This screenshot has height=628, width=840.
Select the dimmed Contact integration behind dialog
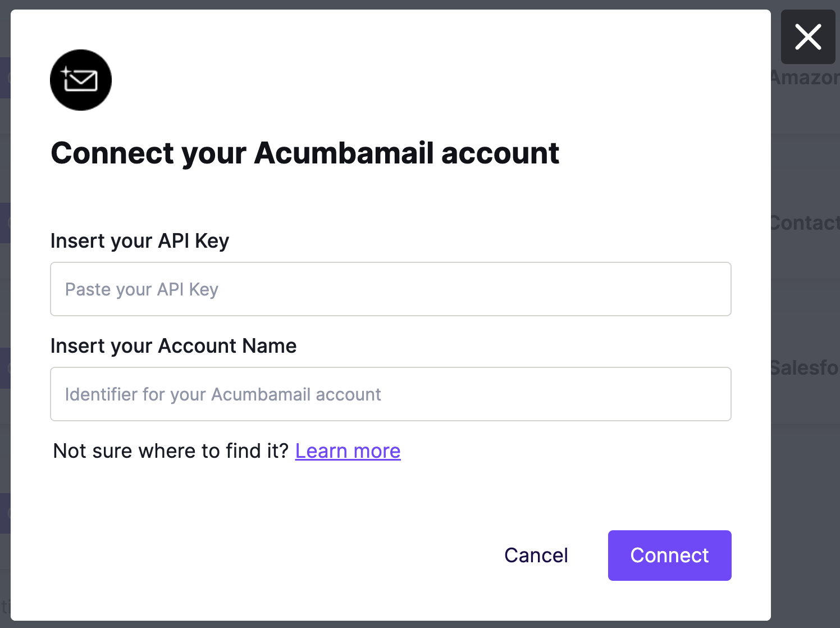805,223
